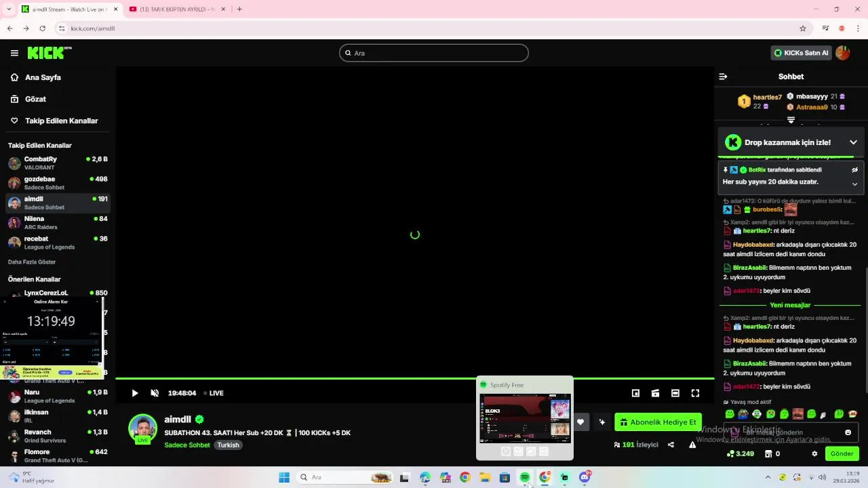Screen dimensions: 868x488
Task: Open the aimdll streamer avatar
Action: 142,428
